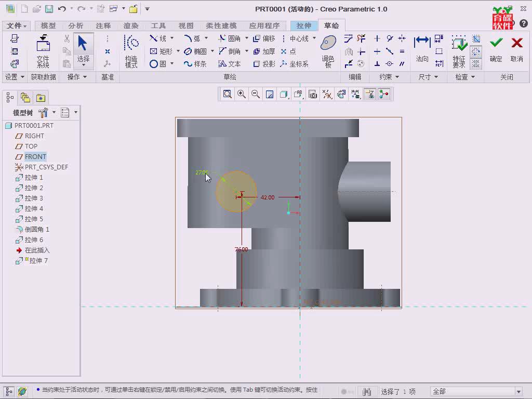Click the Normal dimension tool
This screenshot has width=532, height=399.
coord(422,49)
